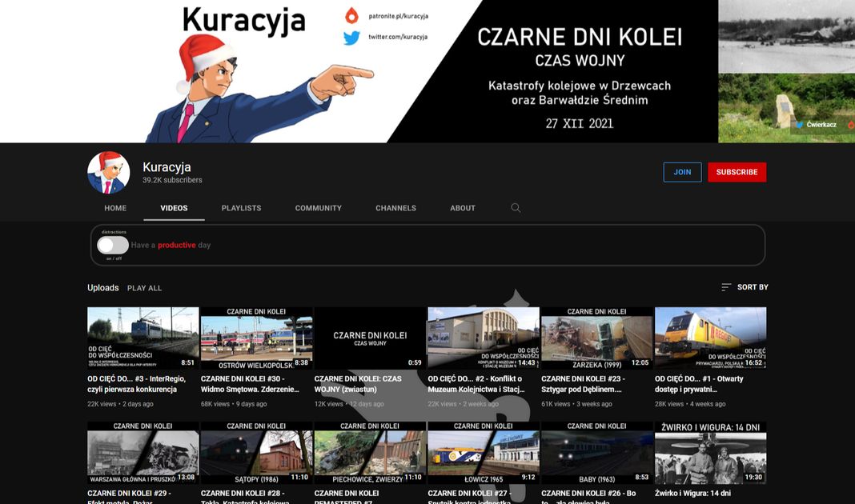Switch to the Playlists tab

[241, 208]
